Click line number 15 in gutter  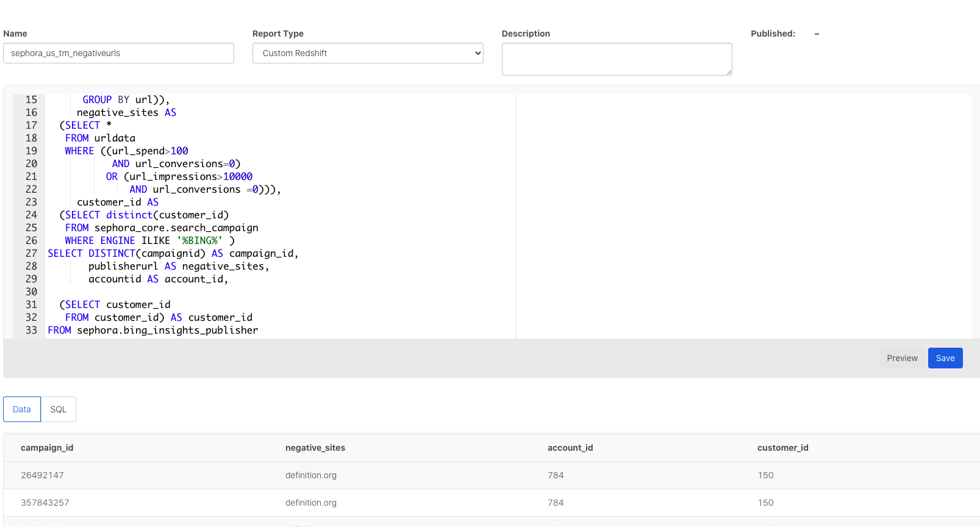31,99
